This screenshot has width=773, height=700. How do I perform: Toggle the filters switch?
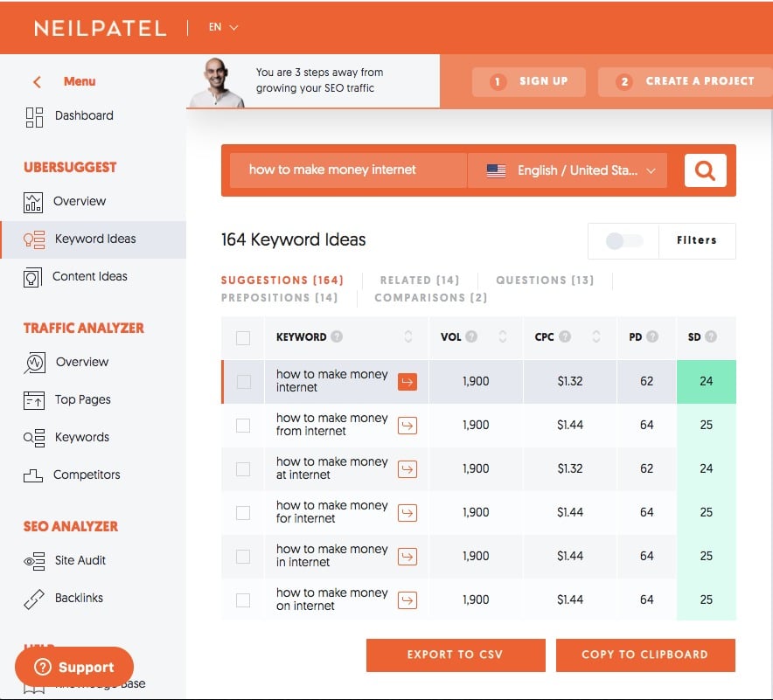click(x=623, y=241)
